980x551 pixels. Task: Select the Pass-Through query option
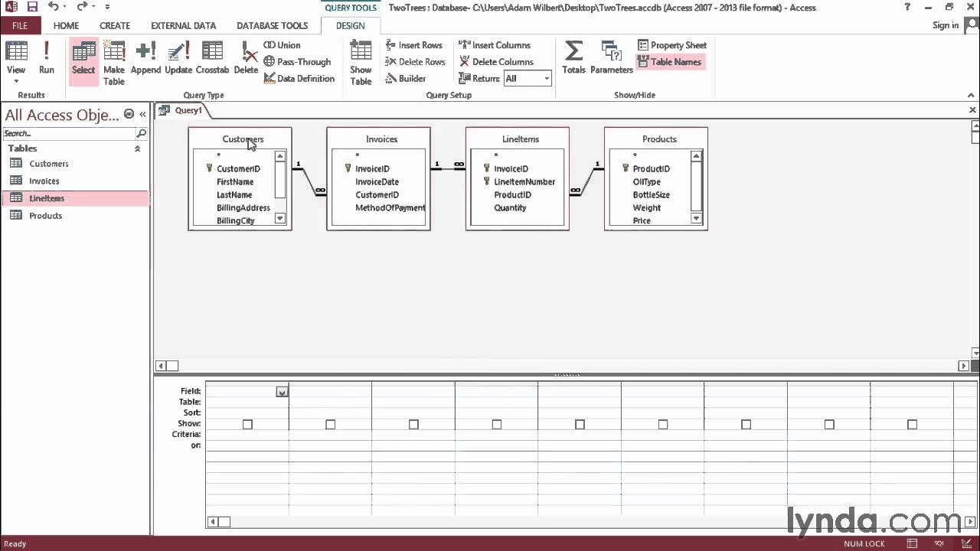point(297,62)
